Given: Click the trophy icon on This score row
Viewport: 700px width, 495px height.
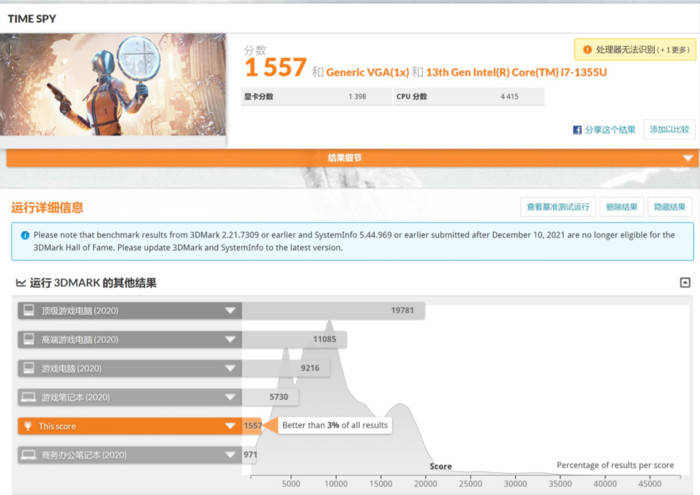Looking at the screenshot, I should point(28,426).
